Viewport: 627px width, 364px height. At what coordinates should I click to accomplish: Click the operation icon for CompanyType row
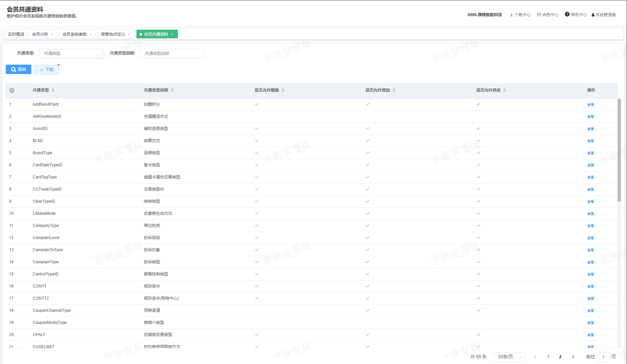click(591, 226)
